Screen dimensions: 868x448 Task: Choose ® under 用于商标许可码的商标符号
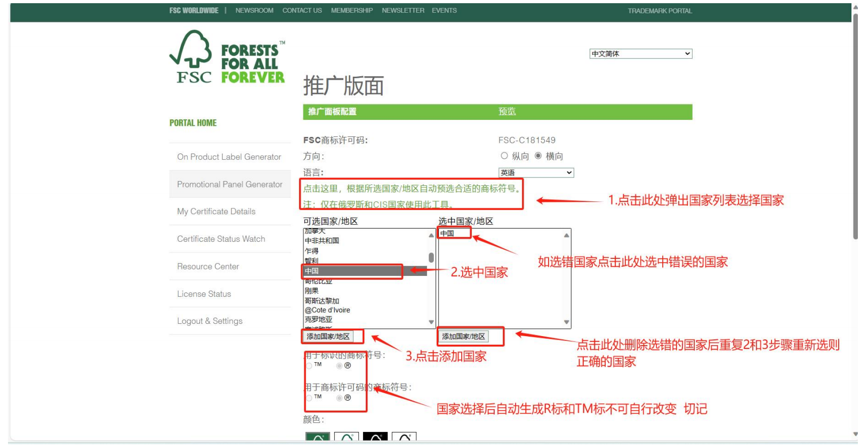point(339,398)
